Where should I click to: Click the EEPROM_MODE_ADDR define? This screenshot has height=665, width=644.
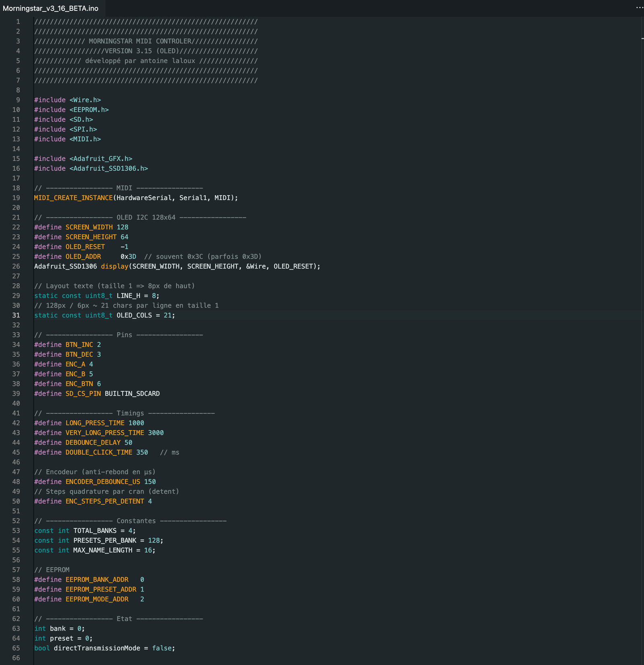click(x=97, y=599)
